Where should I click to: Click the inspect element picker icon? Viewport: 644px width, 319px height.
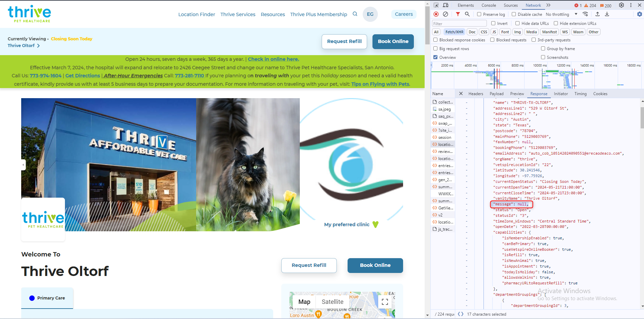click(x=436, y=5)
